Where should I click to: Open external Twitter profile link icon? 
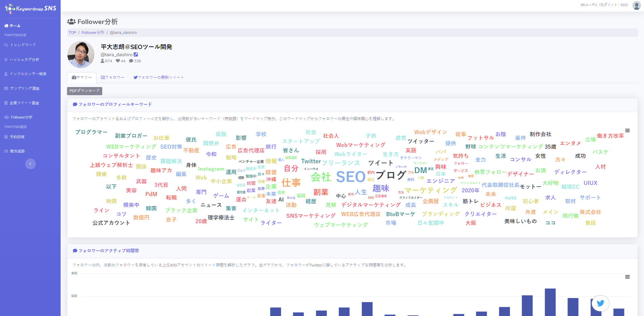pyautogui.click(x=136, y=55)
